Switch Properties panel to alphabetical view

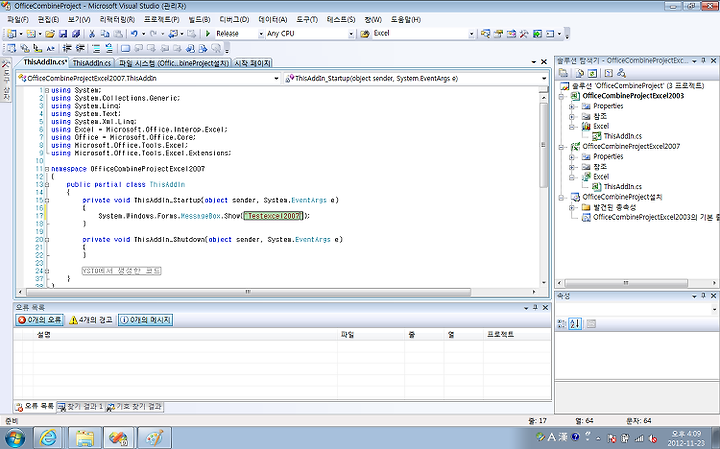575,324
